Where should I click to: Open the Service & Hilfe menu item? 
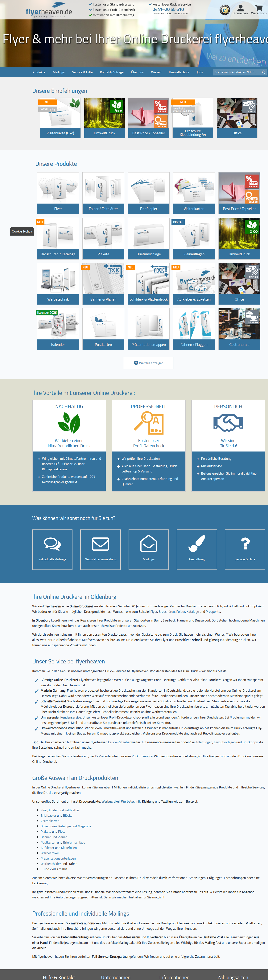(82, 72)
